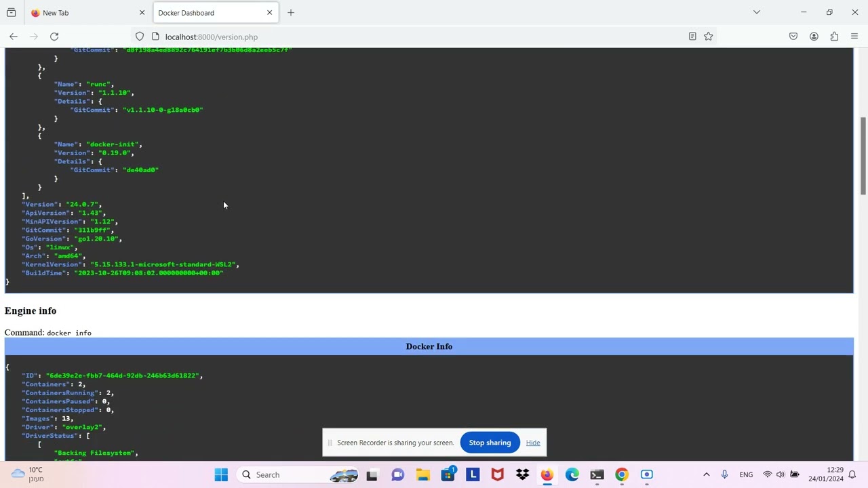This screenshot has width=868, height=488.
Task: Click the Docker Info header bar
Action: click(429, 346)
